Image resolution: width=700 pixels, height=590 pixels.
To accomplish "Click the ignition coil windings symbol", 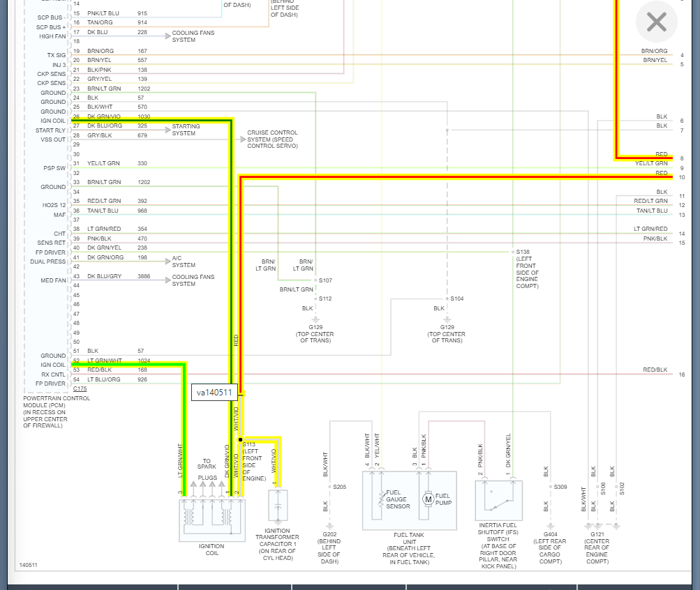I will [x=212, y=520].
